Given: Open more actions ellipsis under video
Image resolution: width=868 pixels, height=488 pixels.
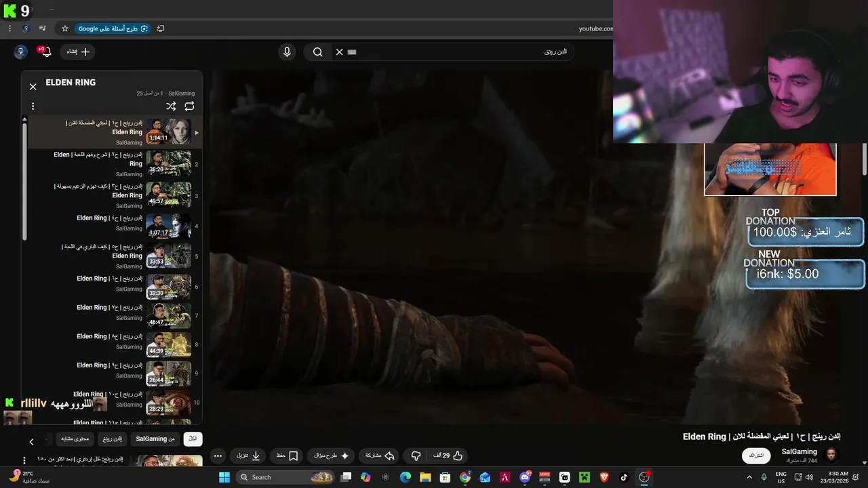Looking at the screenshot, I should pos(218,456).
